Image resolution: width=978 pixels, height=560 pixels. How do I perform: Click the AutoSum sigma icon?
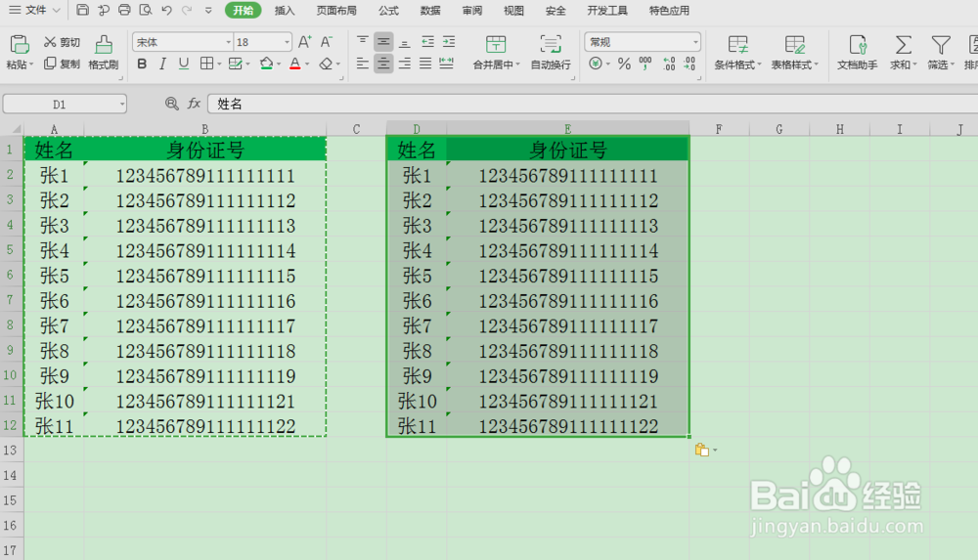coord(903,45)
